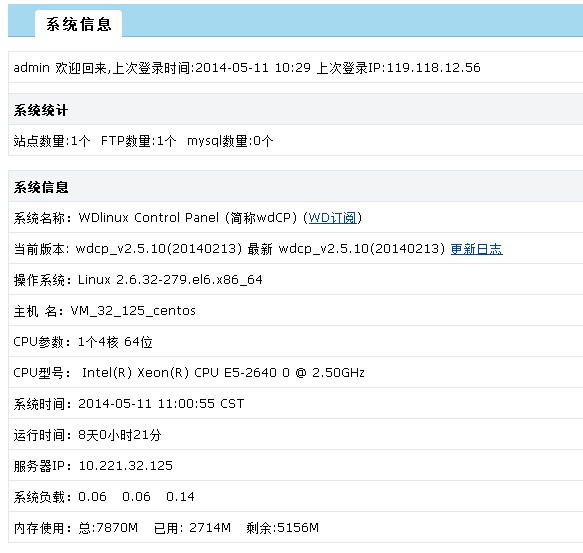Click the 内存使用 总:7870M row
Viewport: 583px width, 553px height.
pos(296,528)
